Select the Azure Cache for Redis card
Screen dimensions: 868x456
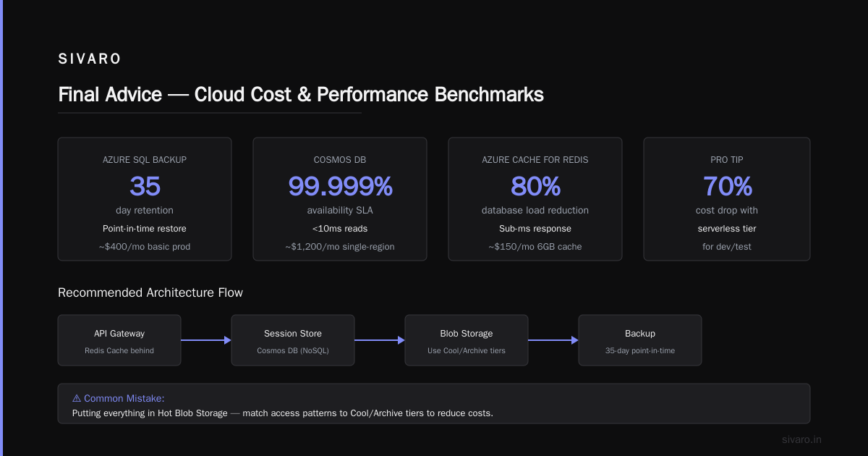point(535,199)
